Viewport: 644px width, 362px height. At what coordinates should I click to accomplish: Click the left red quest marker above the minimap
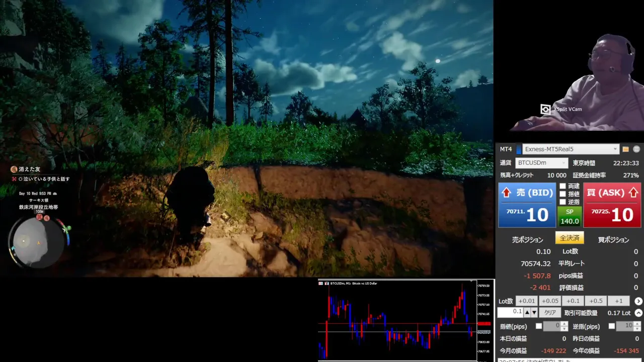coord(40,218)
